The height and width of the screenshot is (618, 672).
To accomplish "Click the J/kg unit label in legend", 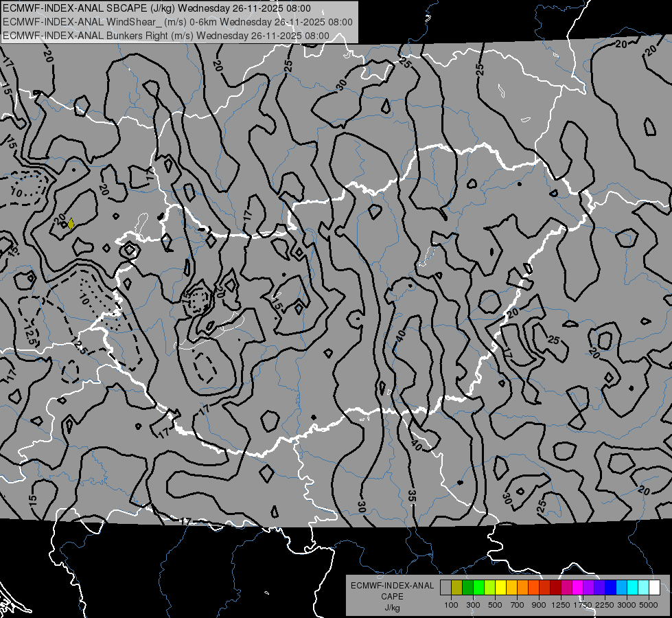I will (x=392, y=608).
